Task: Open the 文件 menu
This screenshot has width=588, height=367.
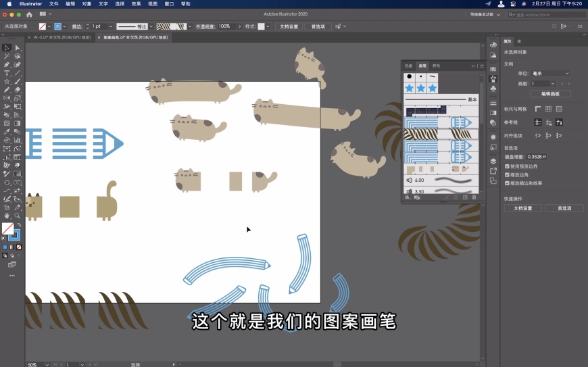Action: pyautogui.click(x=53, y=4)
